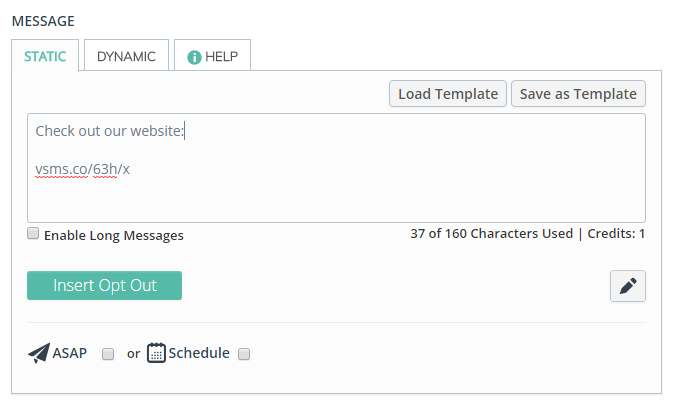Enable Long Messages checkbox
This screenshot has width=674, height=407.
coord(33,234)
